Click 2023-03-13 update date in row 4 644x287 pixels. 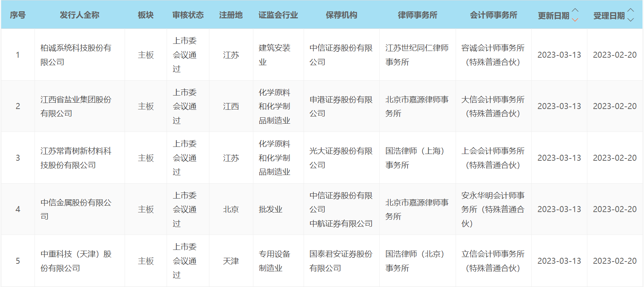pyautogui.click(x=559, y=209)
